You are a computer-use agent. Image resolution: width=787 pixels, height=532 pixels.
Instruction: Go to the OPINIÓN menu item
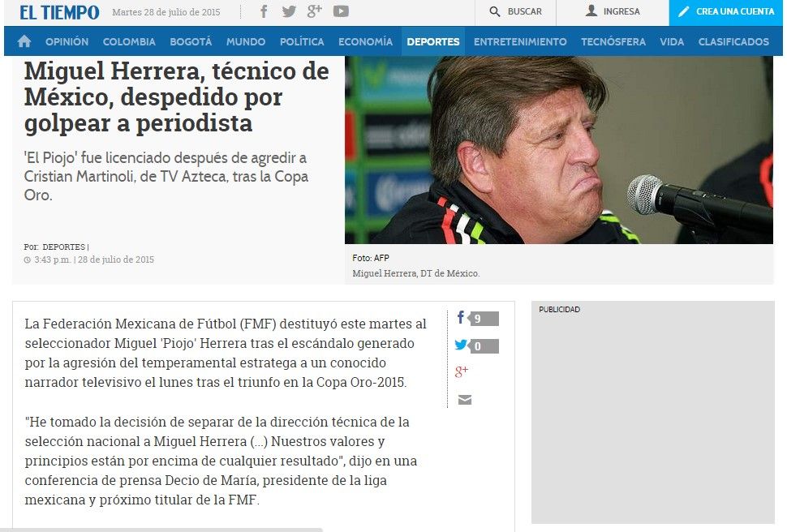(x=67, y=41)
